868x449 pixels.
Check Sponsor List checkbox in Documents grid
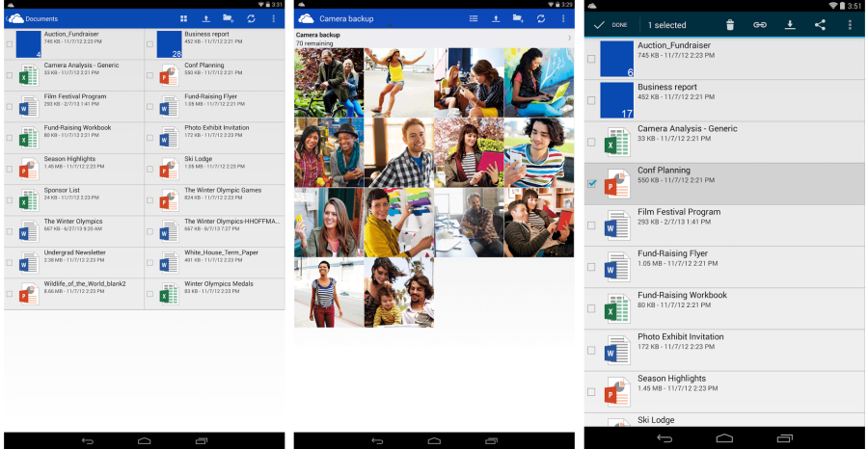click(10, 200)
